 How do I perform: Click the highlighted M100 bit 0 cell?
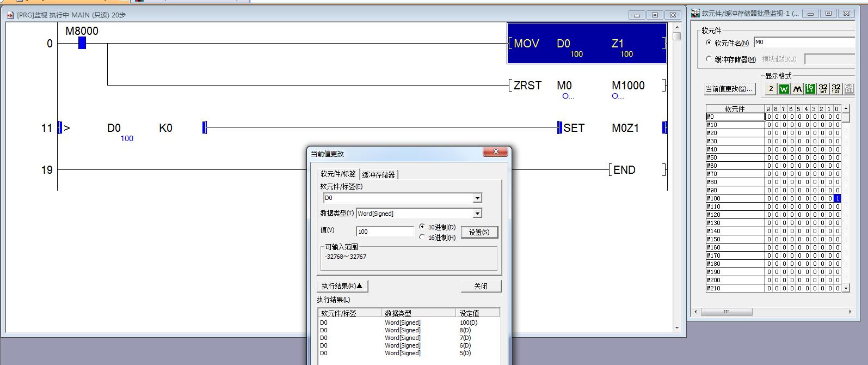click(837, 198)
